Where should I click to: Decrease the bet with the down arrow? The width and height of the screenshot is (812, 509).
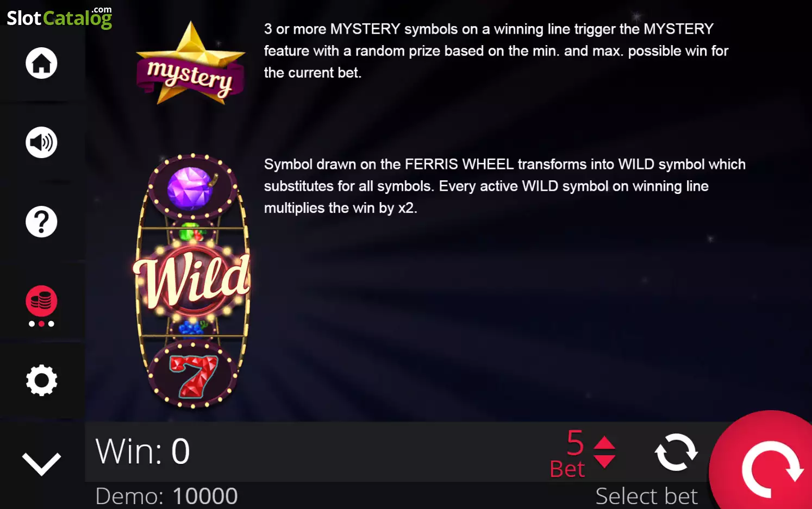click(x=604, y=462)
